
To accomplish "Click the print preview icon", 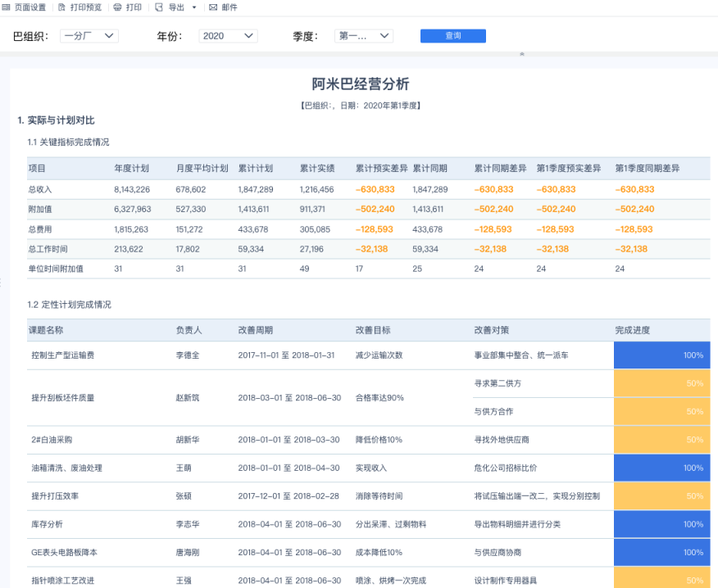I will click(61, 7).
